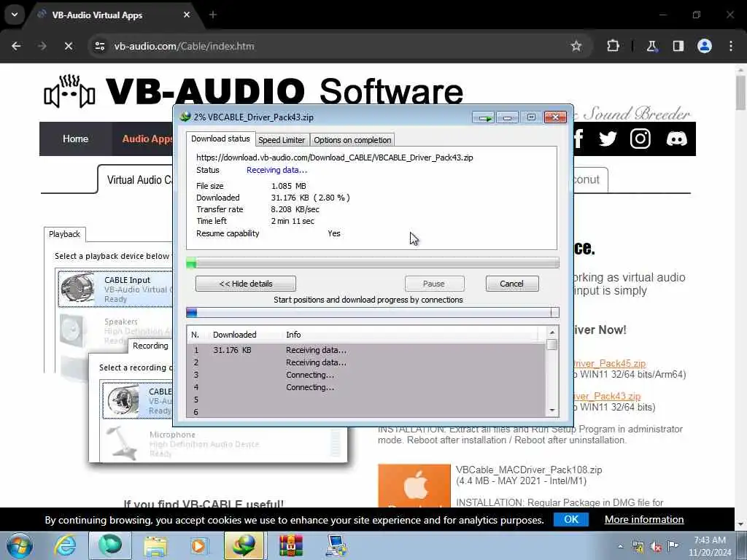Screen dimensions: 747x560
Task: Click the download URL text
Action: click(x=334, y=157)
